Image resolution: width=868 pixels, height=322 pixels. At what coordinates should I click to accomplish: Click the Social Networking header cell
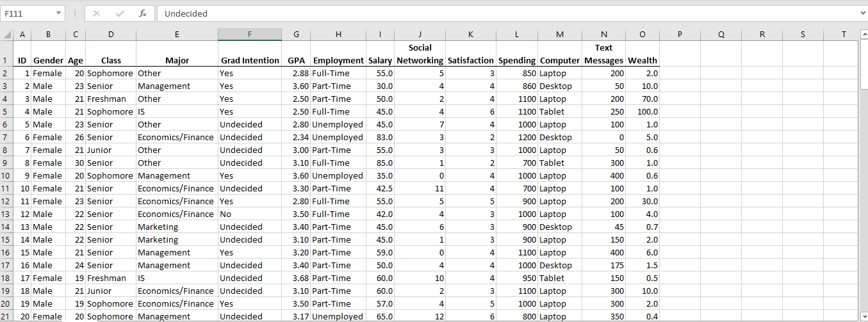[420, 54]
